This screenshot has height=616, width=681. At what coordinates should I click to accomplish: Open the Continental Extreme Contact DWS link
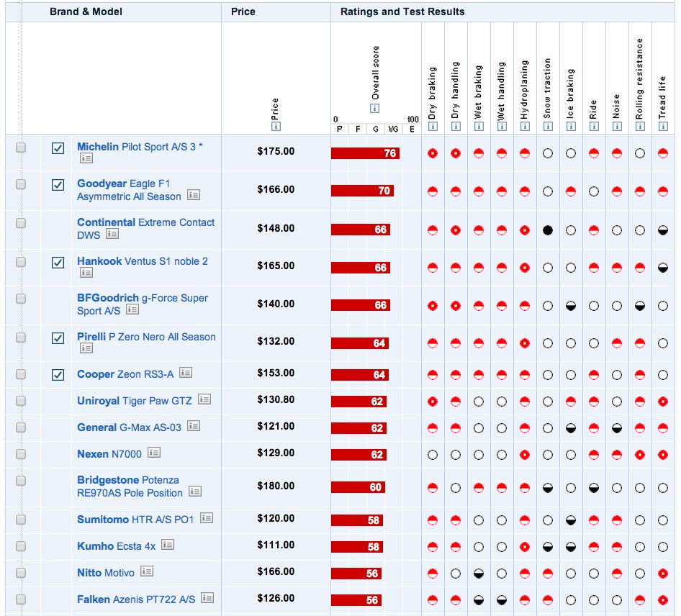click(146, 228)
